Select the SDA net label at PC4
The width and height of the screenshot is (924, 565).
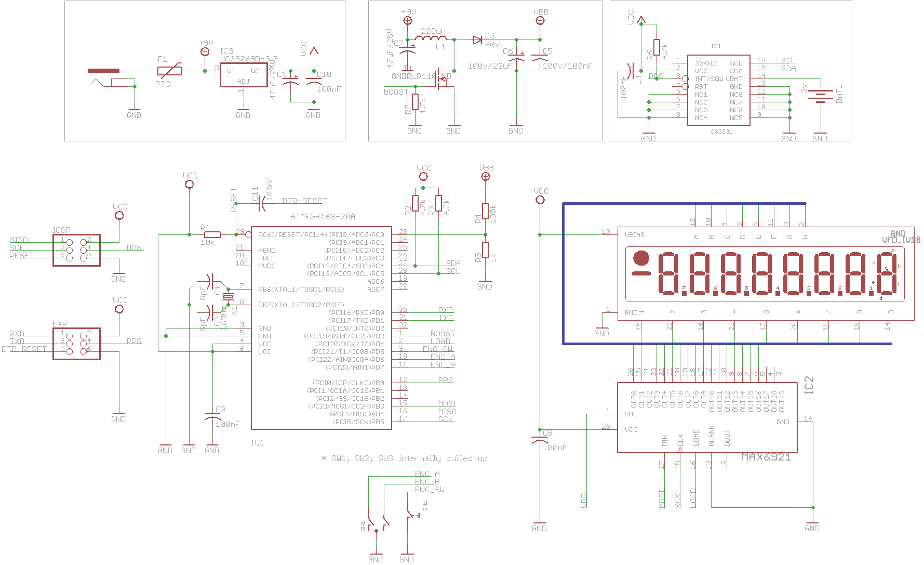[x=453, y=263]
